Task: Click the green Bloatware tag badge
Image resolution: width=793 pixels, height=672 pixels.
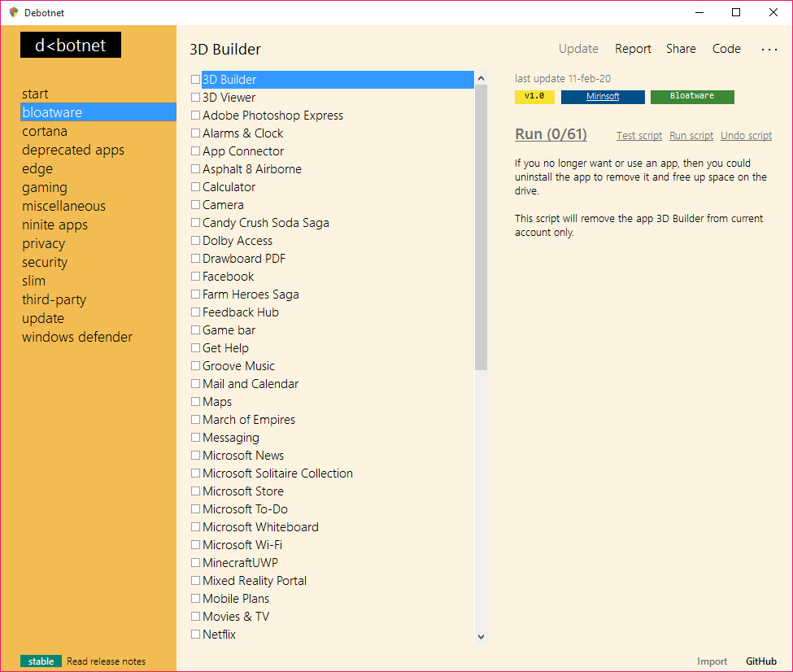Action: [x=691, y=97]
